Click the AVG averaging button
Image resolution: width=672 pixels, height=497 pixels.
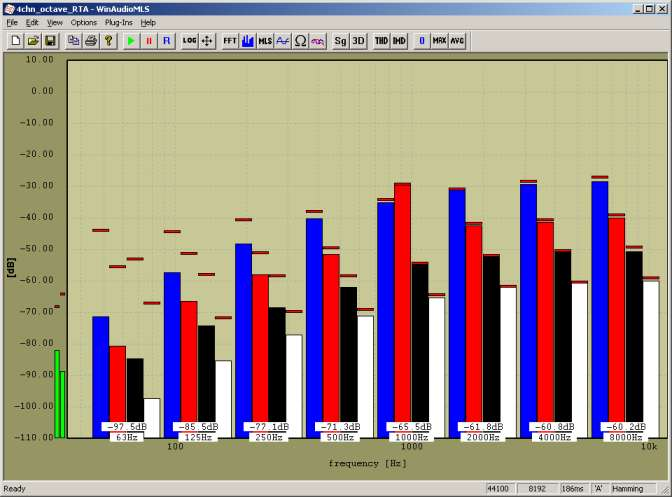pyautogui.click(x=457, y=41)
